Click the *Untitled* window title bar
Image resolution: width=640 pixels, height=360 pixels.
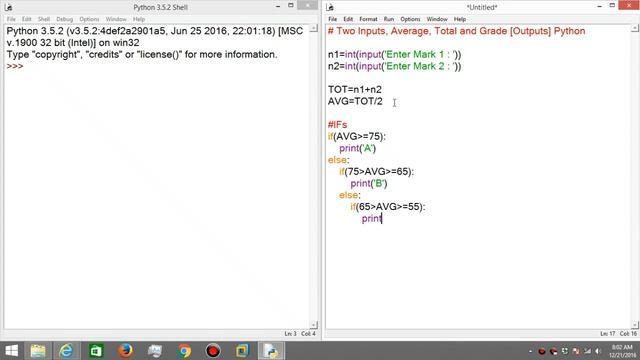click(x=482, y=7)
